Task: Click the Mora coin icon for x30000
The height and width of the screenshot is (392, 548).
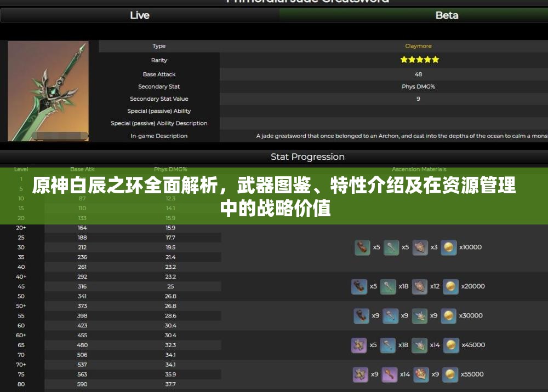Action: (449, 316)
